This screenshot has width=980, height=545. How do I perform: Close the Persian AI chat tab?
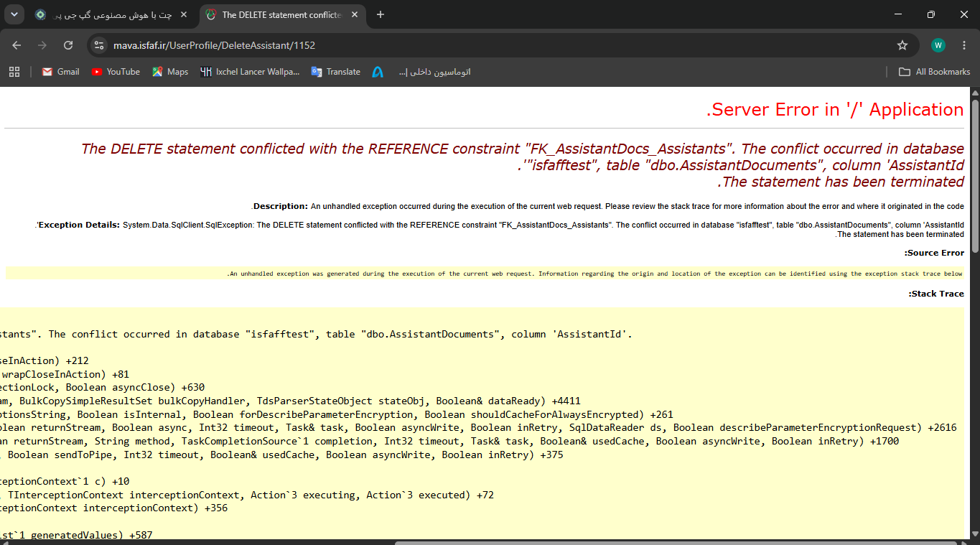click(184, 14)
